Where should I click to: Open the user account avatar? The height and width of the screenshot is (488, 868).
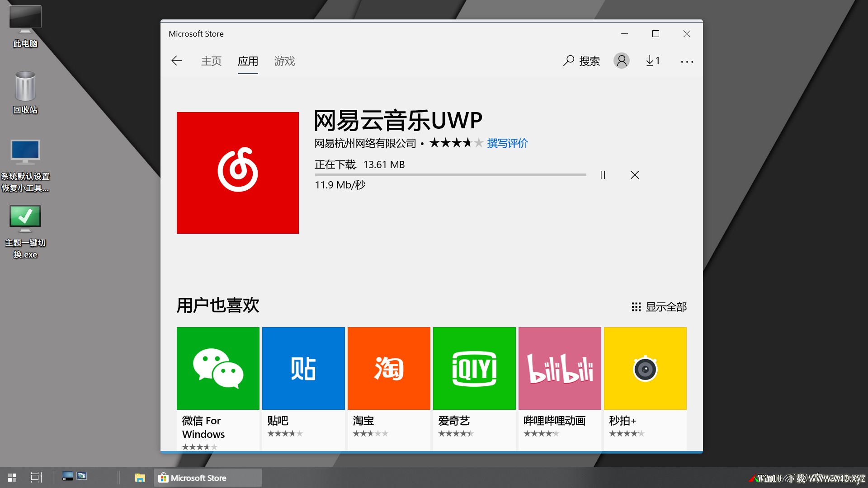tap(622, 61)
